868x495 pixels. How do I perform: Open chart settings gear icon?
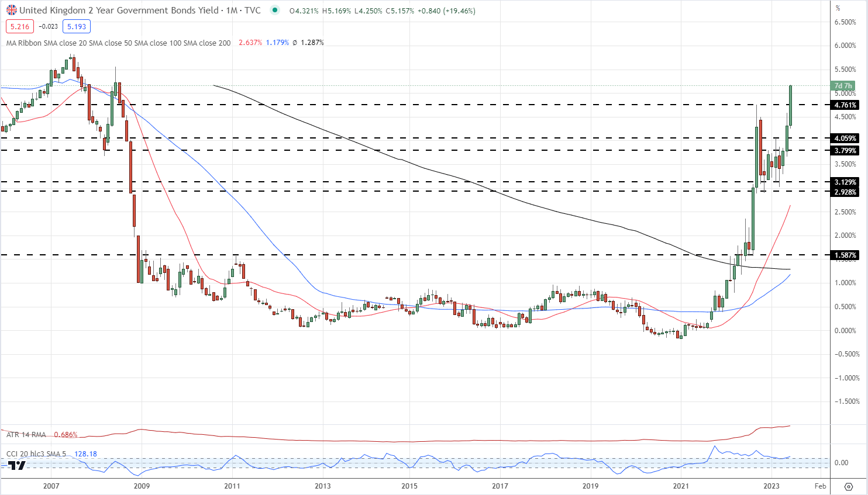(849, 486)
